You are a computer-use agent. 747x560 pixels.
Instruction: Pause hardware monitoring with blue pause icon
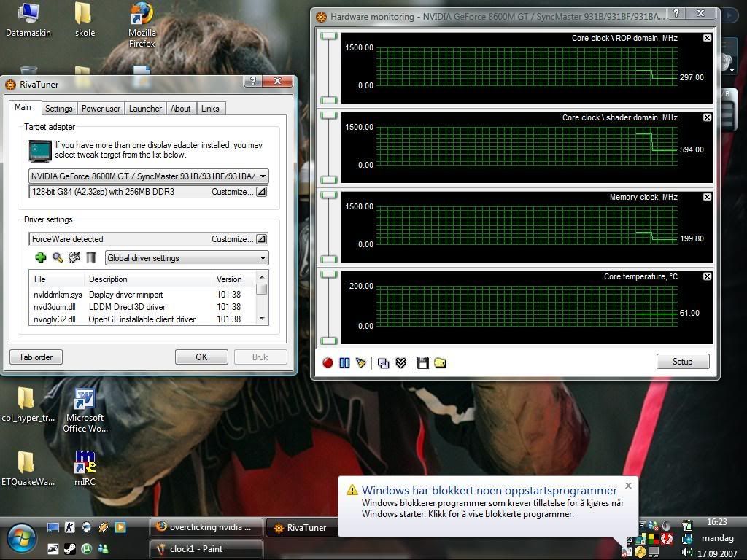click(344, 363)
